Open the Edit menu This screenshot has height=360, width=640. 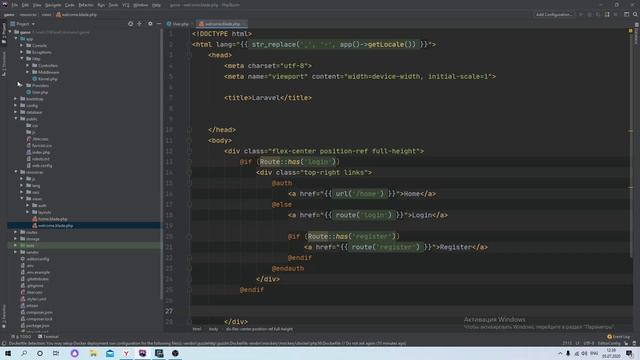(25, 5)
